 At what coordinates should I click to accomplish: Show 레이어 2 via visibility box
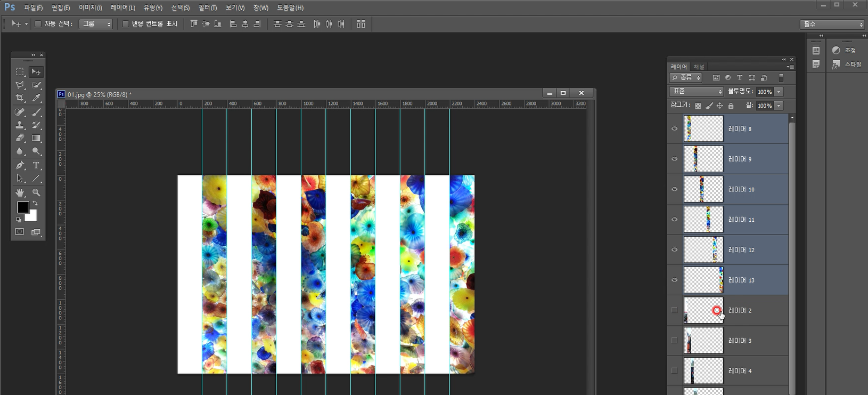coord(675,310)
